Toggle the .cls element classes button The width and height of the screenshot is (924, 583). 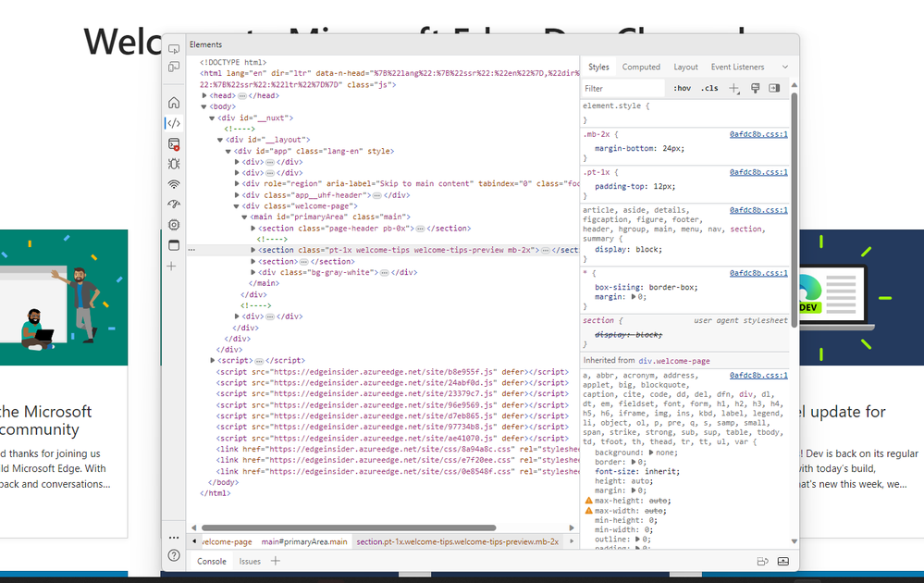tap(709, 89)
